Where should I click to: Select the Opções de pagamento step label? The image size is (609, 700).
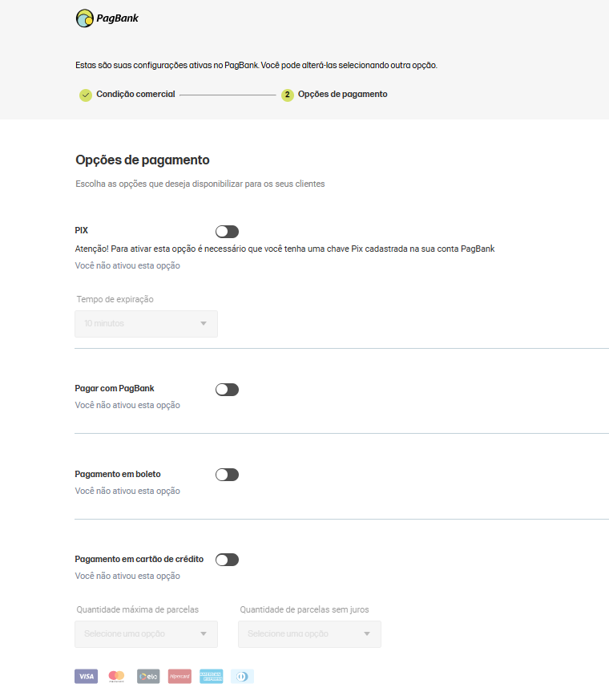[x=343, y=94]
